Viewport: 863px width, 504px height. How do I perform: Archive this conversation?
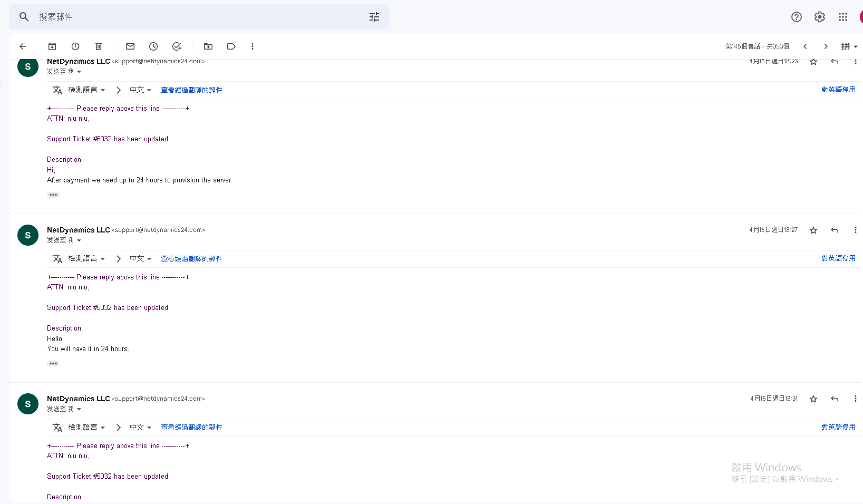[52, 46]
